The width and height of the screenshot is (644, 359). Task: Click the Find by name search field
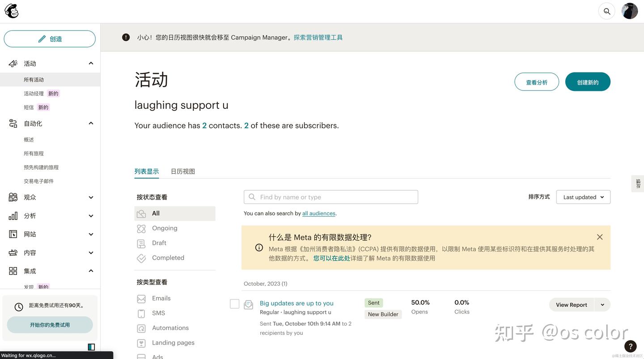pos(331,197)
